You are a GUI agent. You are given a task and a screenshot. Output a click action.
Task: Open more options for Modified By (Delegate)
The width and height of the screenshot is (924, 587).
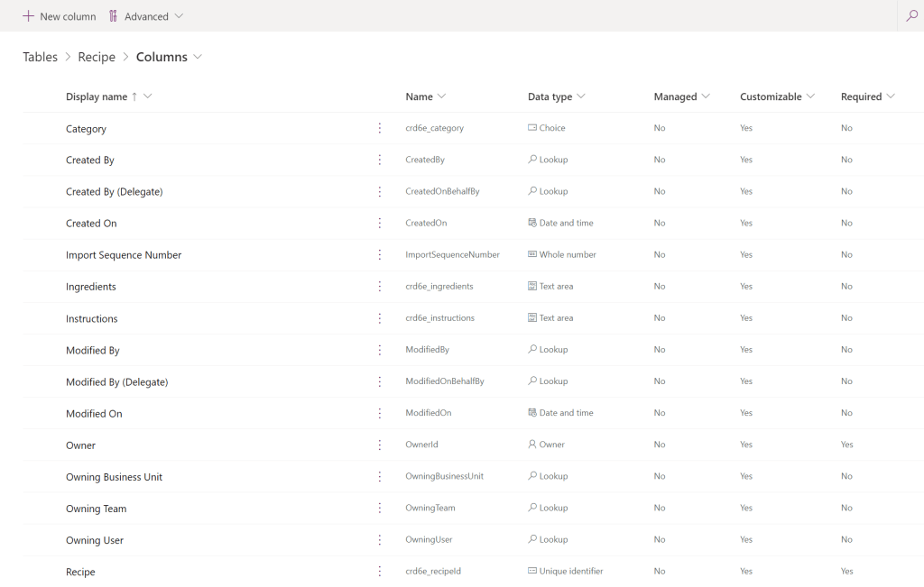tap(380, 381)
